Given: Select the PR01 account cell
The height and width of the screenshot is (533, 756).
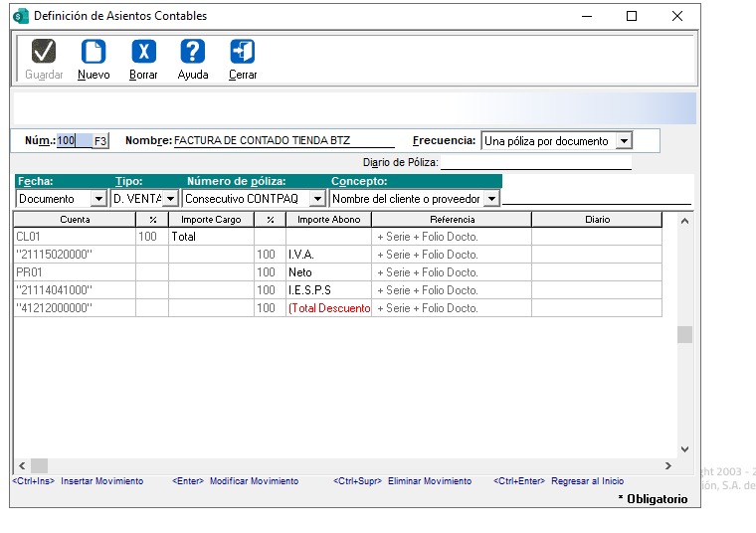Looking at the screenshot, I should point(75,272).
